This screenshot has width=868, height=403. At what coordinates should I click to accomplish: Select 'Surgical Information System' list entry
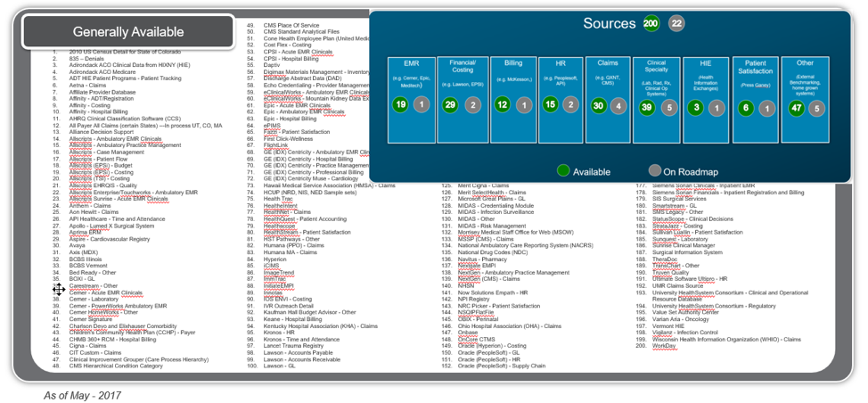tap(687, 252)
